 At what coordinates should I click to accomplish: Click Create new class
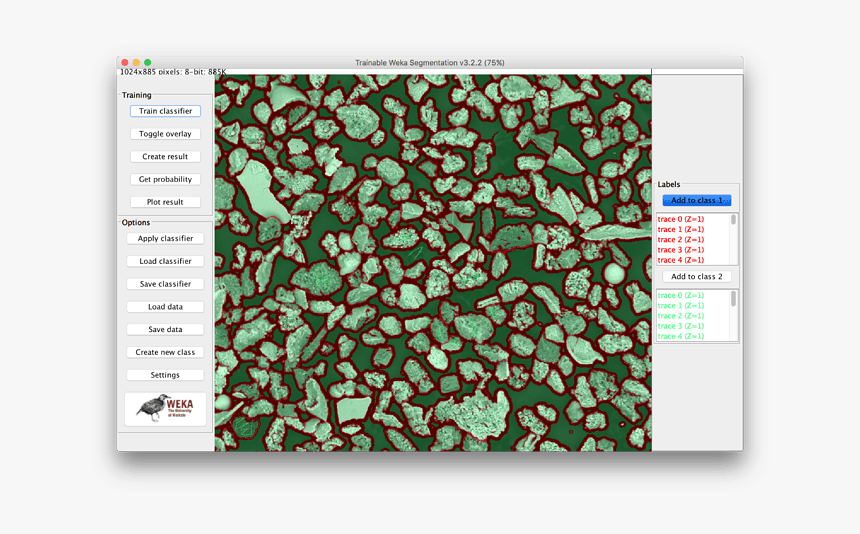[165, 352]
